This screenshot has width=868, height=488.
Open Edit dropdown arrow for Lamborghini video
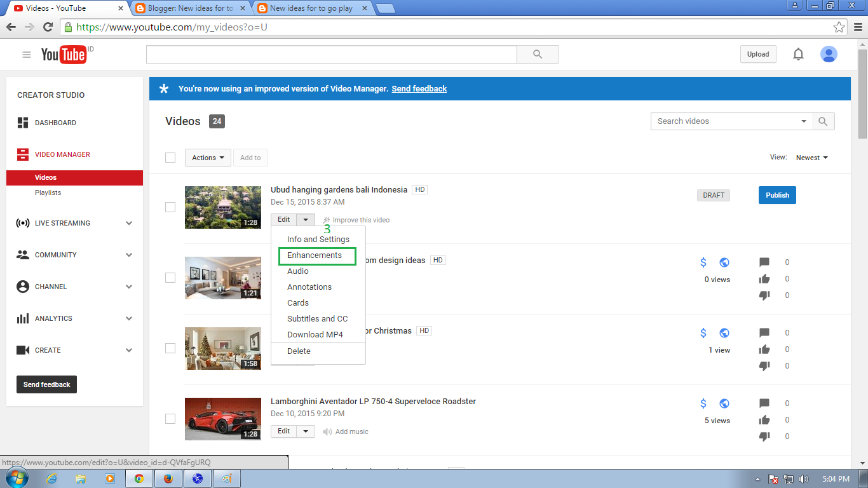(306, 431)
